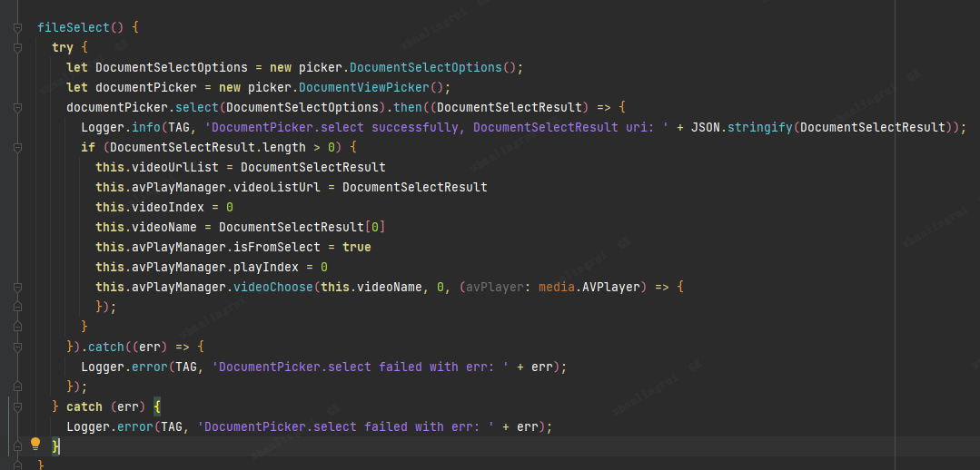Click the yellow light bulb quick-fix icon
Screen dimensions: 980x470
click(35, 445)
